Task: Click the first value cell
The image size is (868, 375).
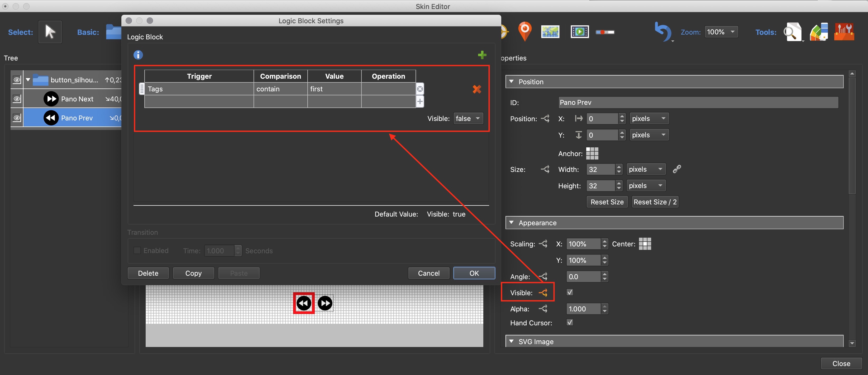Action: click(334, 89)
